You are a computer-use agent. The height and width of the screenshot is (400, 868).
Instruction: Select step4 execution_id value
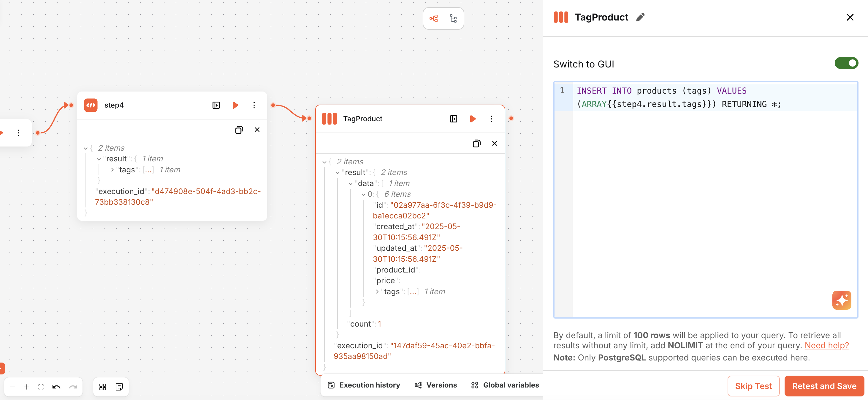pos(178,197)
